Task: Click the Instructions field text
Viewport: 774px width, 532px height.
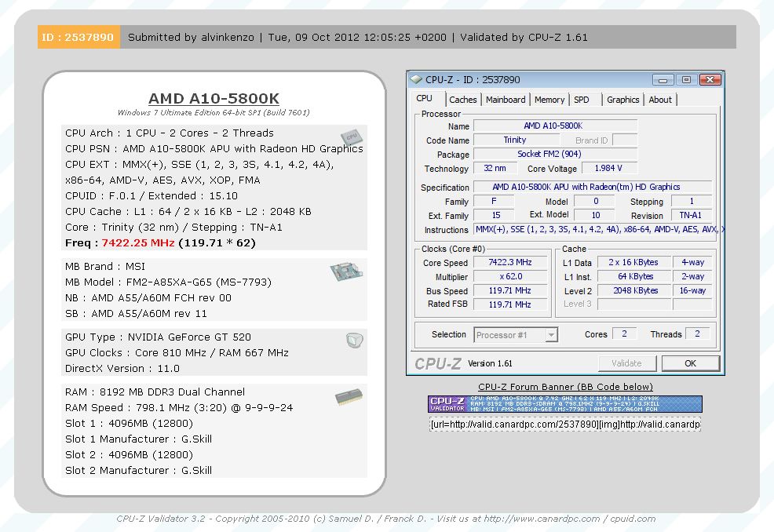Action: coord(598,229)
